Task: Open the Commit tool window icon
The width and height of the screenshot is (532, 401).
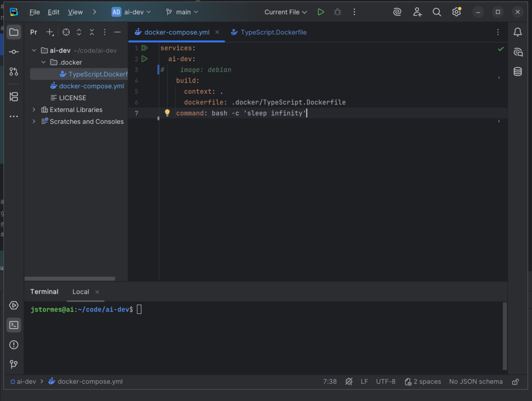Action: (x=14, y=52)
